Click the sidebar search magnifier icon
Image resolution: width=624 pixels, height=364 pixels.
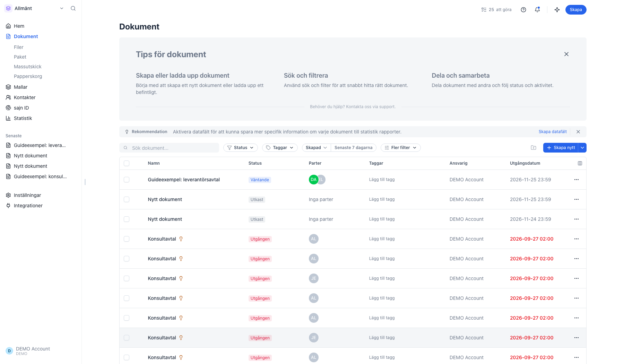(x=73, y=8)
